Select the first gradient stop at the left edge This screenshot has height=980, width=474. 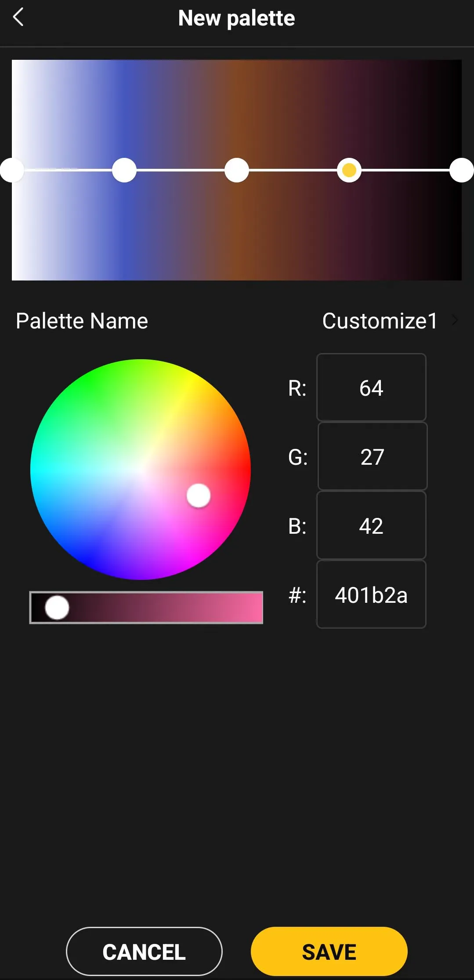click(12, 170)
